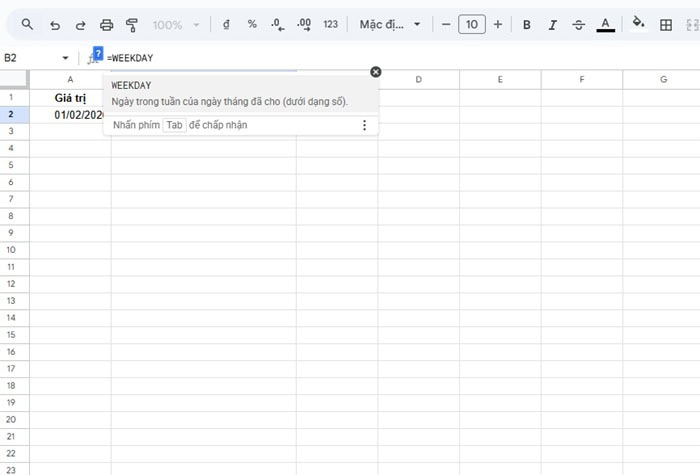Activate the paint format roller tool
This screenshot has height=475, width=700.
(x=131, y=24)
